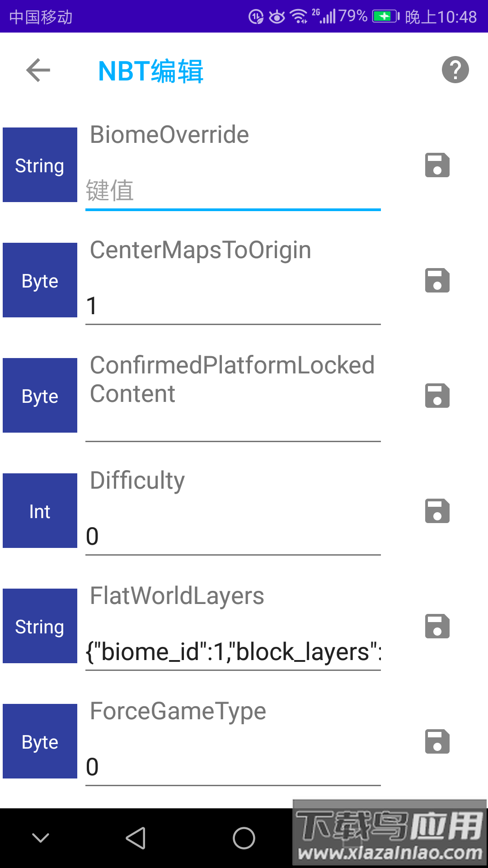Save the ConfirmedPlatformLockedContent entry
The image size is (488, 868).
tap(437, 396)
